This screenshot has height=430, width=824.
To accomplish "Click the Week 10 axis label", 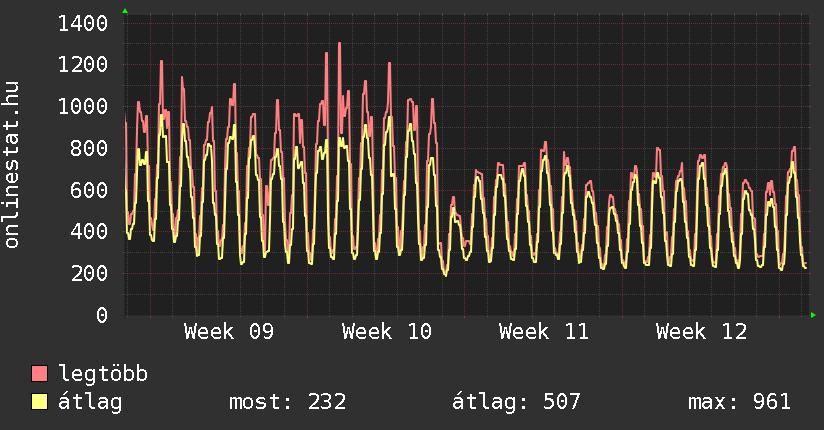I will (x=387, y=332).
